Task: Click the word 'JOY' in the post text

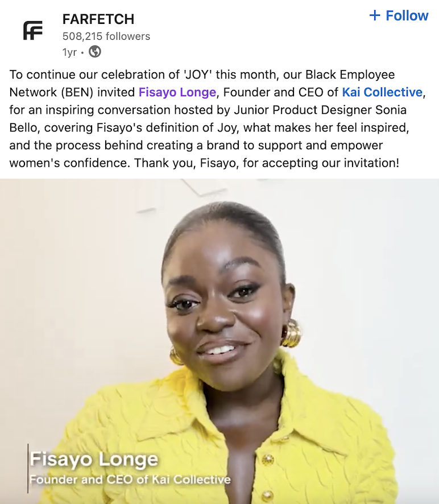Action: [x=198, y=75]
